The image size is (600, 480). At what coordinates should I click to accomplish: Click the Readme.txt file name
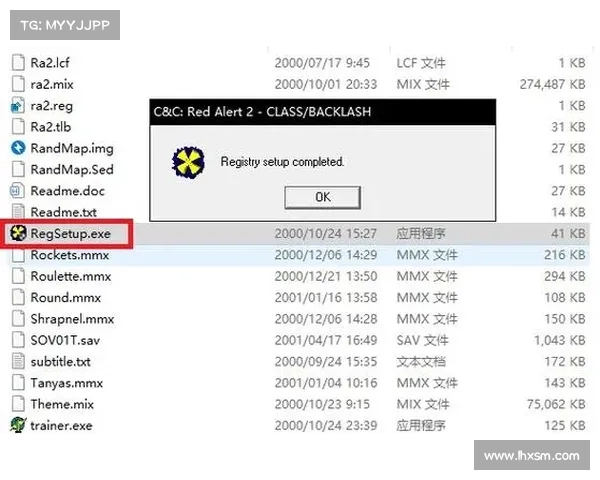[63, 212]
